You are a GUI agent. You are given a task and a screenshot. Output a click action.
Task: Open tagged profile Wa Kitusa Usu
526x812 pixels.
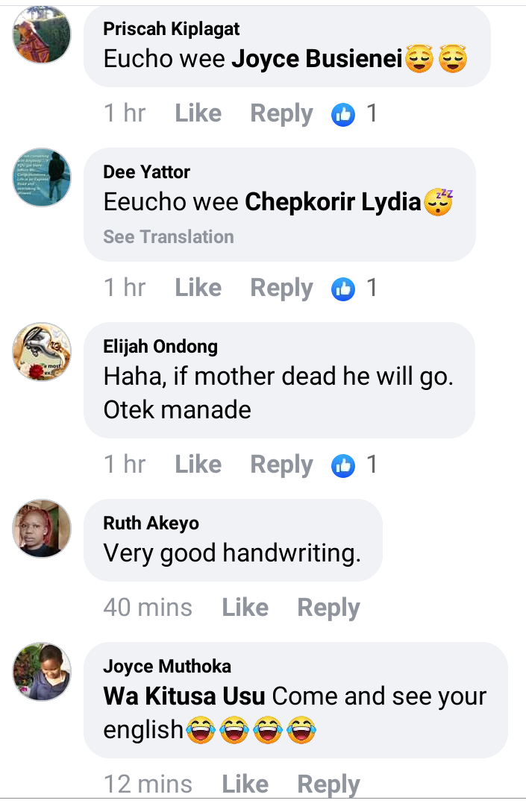(184, 696)
